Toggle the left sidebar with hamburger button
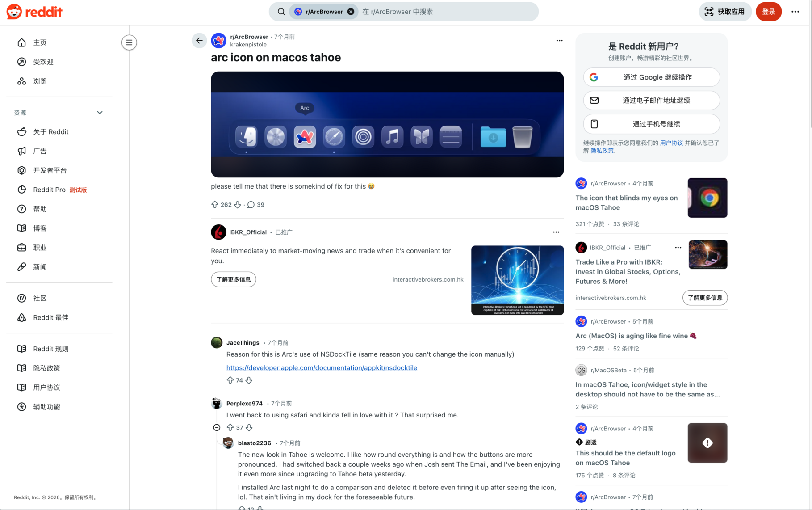The image size is (812, 510). pyautogui.click(x=129, y=42)
